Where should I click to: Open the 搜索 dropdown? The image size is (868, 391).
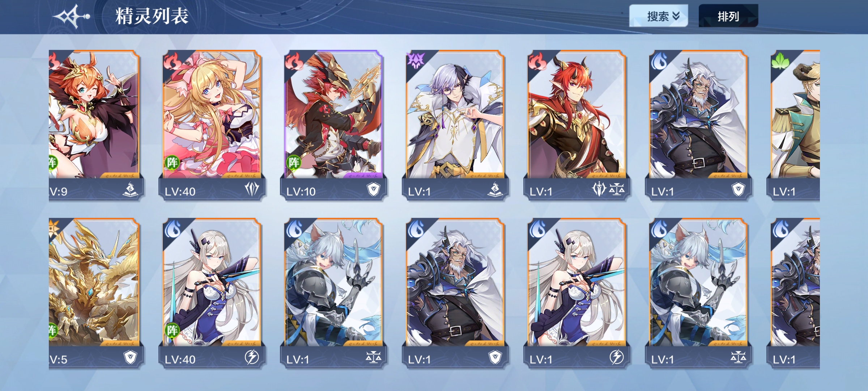point(658,16)
